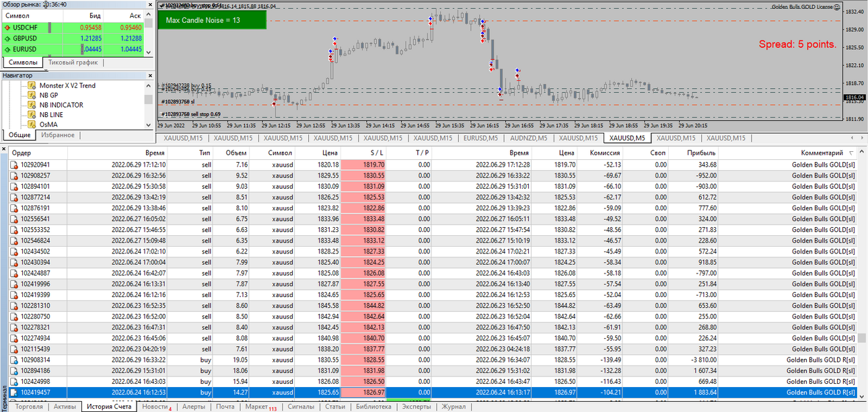
Task: Click the sort arrow in Комментарий column header
Action: tap(851, 153)
